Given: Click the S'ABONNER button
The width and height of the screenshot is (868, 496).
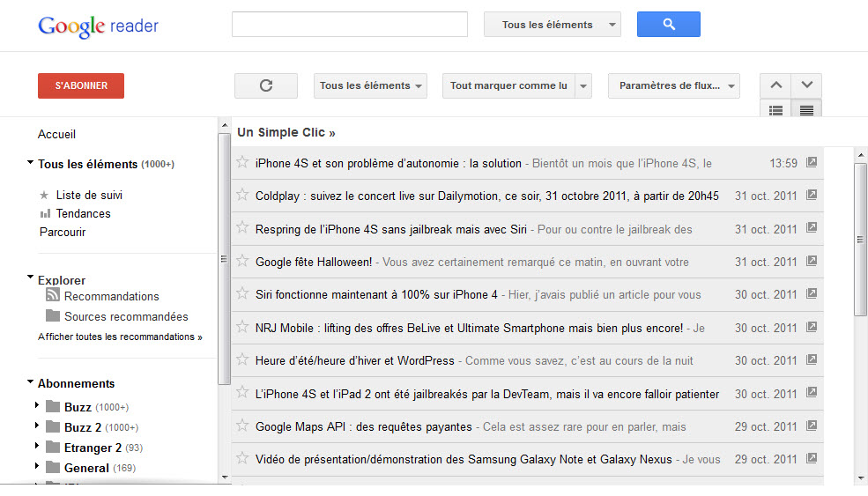Looking at the screenshot, I should (81, 85).
